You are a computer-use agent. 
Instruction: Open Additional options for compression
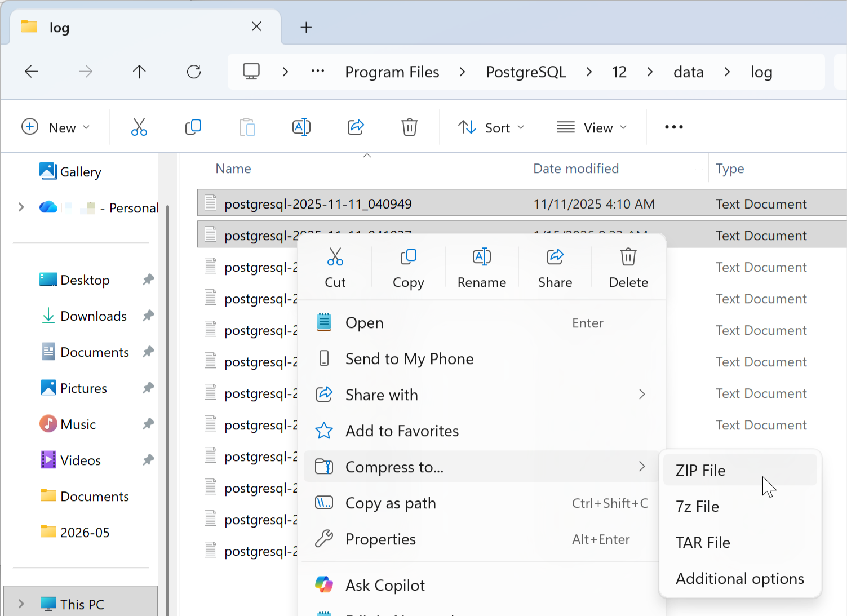pyautogui.click(x=740, y=578)
